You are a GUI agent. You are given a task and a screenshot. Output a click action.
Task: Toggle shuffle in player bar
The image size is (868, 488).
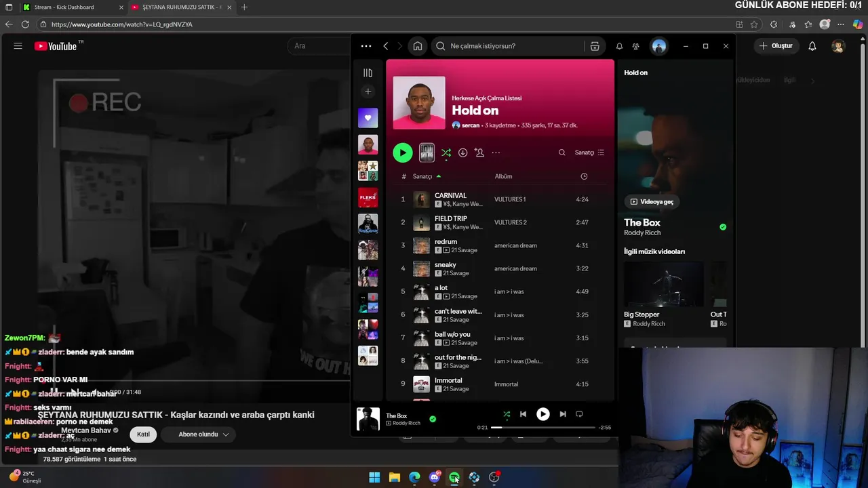point(507,414)
